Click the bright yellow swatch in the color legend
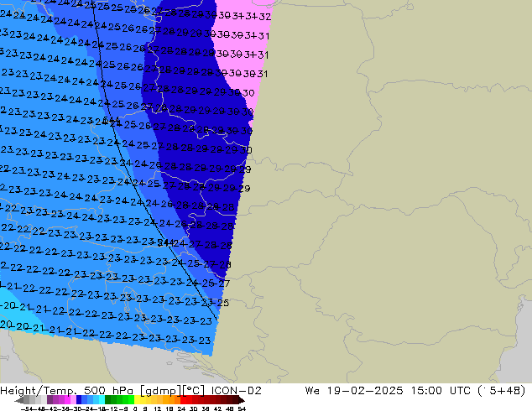The width and height of the screenshot is (532, 411). (137, 400)
